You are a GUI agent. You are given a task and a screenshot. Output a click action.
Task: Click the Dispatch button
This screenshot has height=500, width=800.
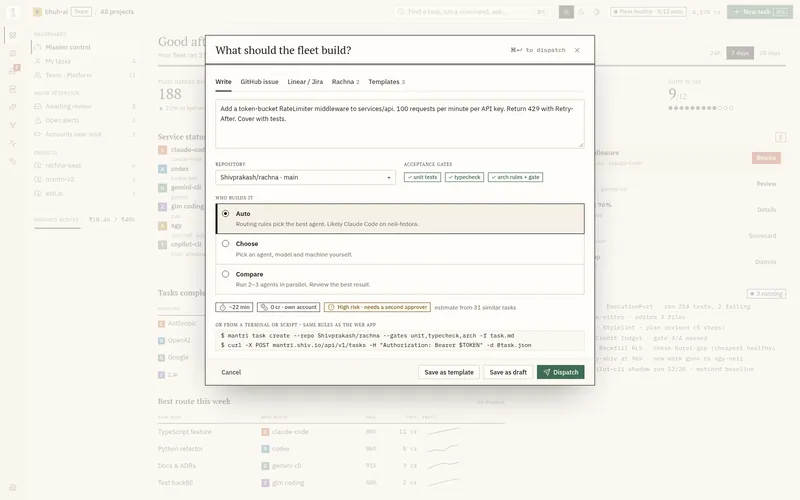(x=560, y=372)
